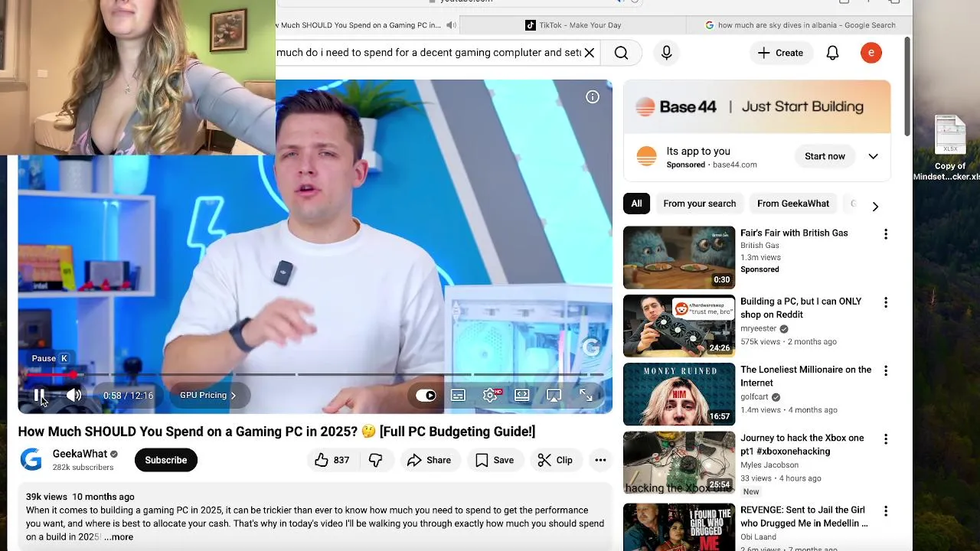
Task: Click The Loneliest Millionaire on the Internet title
Action: (805, 377)
